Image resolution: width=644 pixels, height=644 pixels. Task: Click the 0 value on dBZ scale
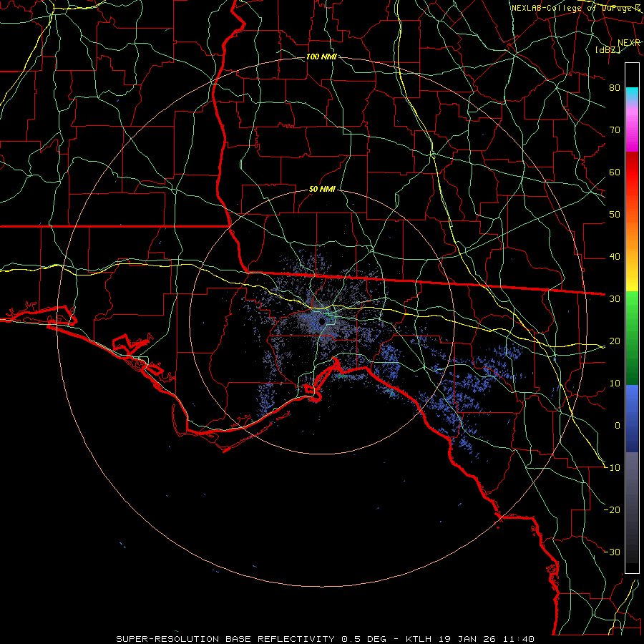(618, 426)
